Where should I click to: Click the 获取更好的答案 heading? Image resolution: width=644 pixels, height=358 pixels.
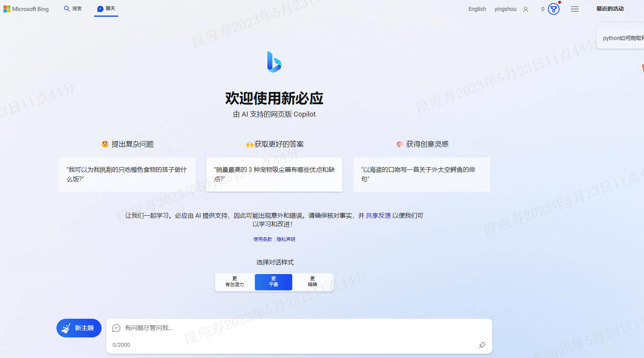pyautogui.click(x=275, y=144)
